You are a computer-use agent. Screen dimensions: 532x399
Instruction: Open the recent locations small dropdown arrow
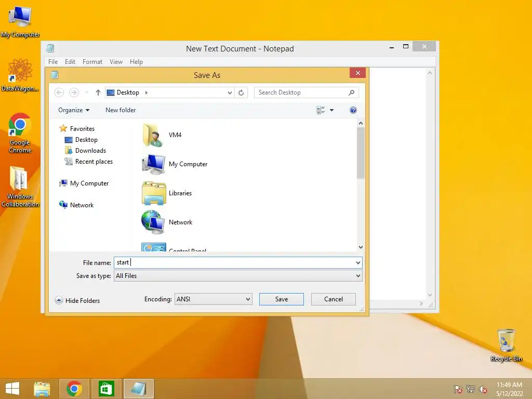tap(87, 92)
